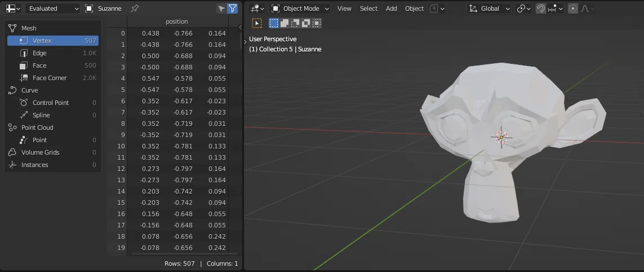Click the spreadsheet horizontal scrollbar
The image size is (644, 272).
pyautogui.click(x=184, y=253)
